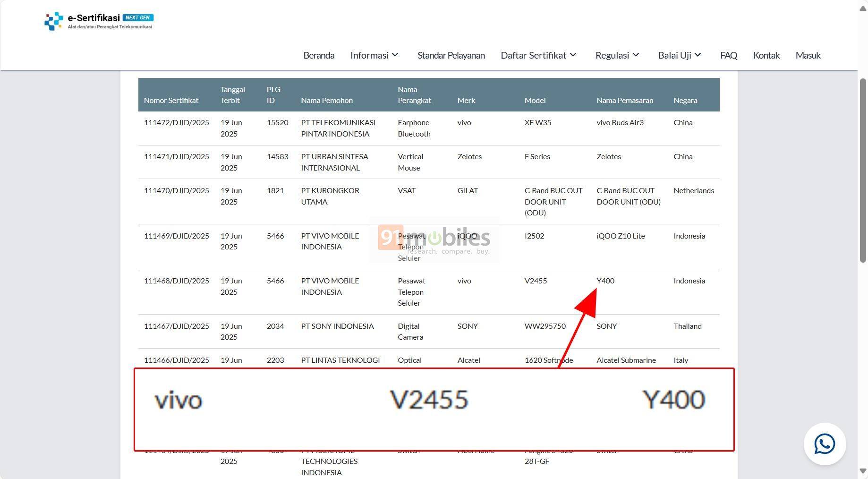Click the F Series model cell
Screen dimensions: 868x479
[x=537, y=156]
